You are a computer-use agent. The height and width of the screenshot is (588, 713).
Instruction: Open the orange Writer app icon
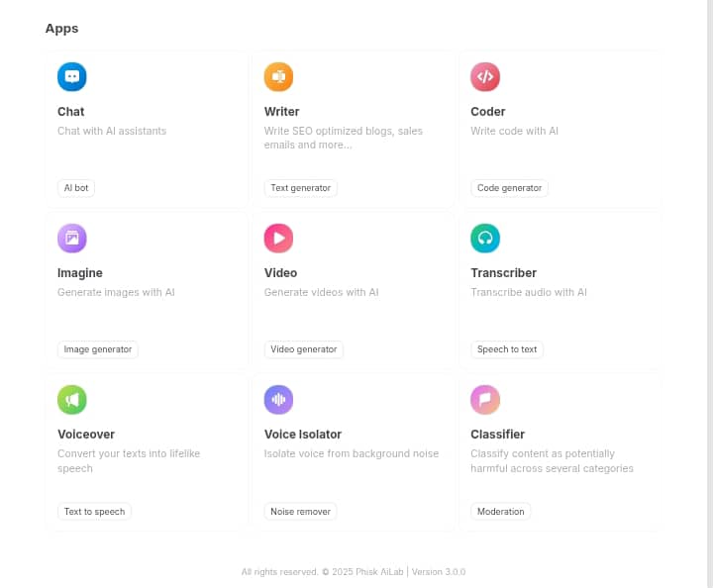[x=278, y=77]
